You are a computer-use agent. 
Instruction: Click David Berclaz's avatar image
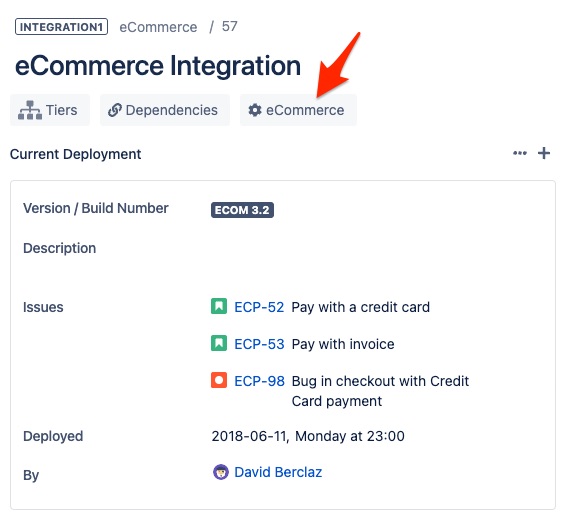[221, 472]
